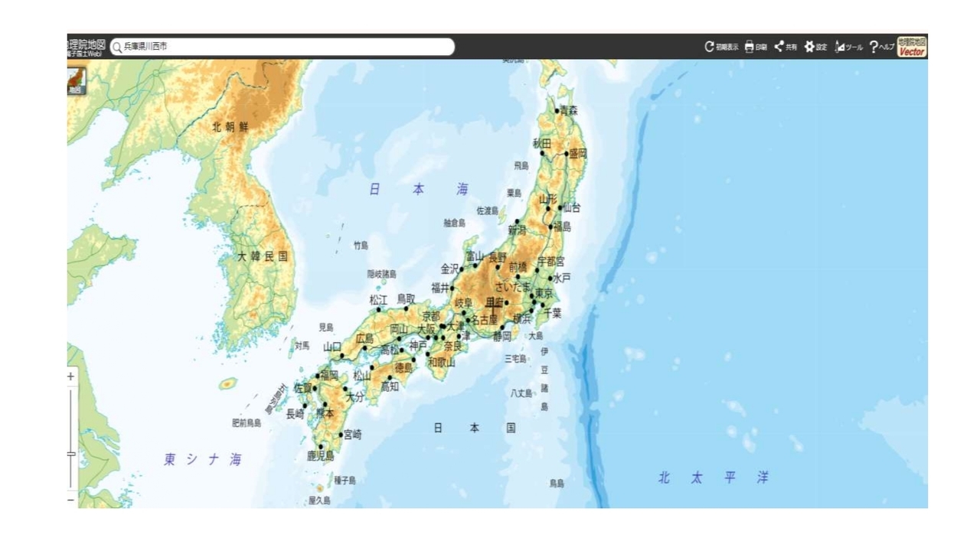Click the 東シナ海 sea label

tap(203, 459)
